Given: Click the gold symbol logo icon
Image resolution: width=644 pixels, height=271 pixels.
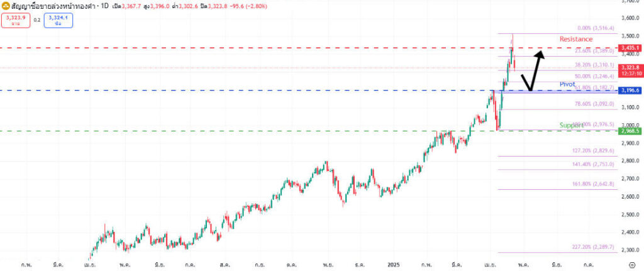Looking at the screenshot, I should click(6, 6).
